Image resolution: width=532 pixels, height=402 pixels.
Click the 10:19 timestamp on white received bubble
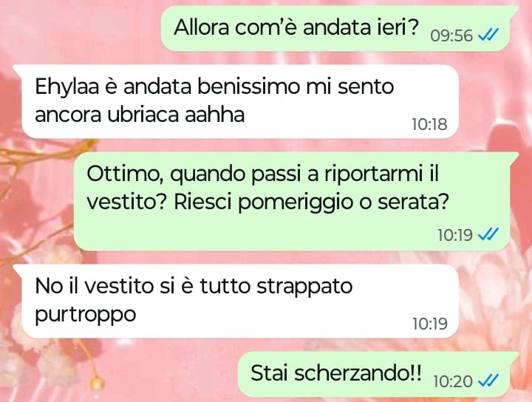430,324
